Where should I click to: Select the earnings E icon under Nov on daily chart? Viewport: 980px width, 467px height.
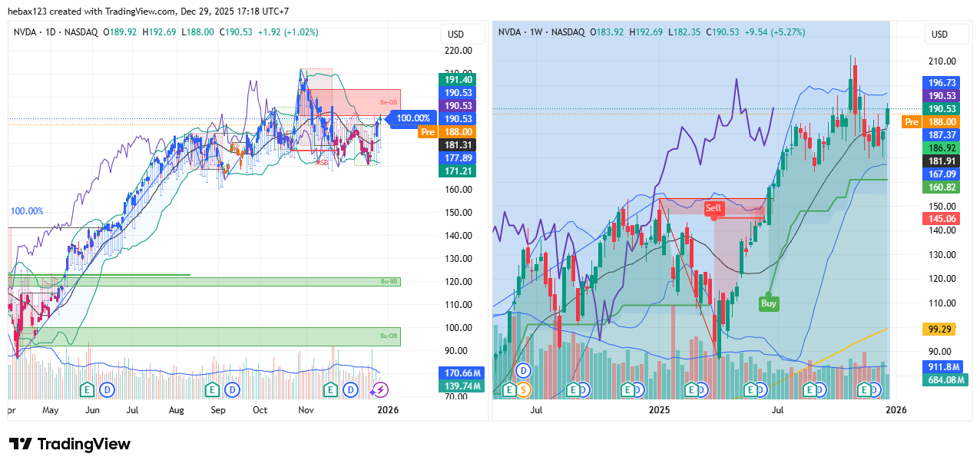coord(331,390)
